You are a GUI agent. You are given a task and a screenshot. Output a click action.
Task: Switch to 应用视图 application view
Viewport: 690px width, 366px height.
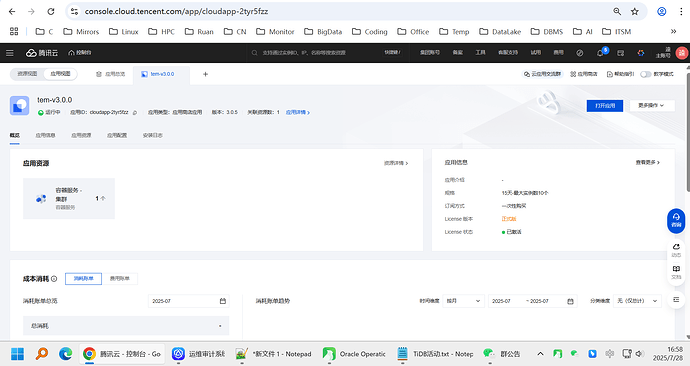click(x=60, y=74)
